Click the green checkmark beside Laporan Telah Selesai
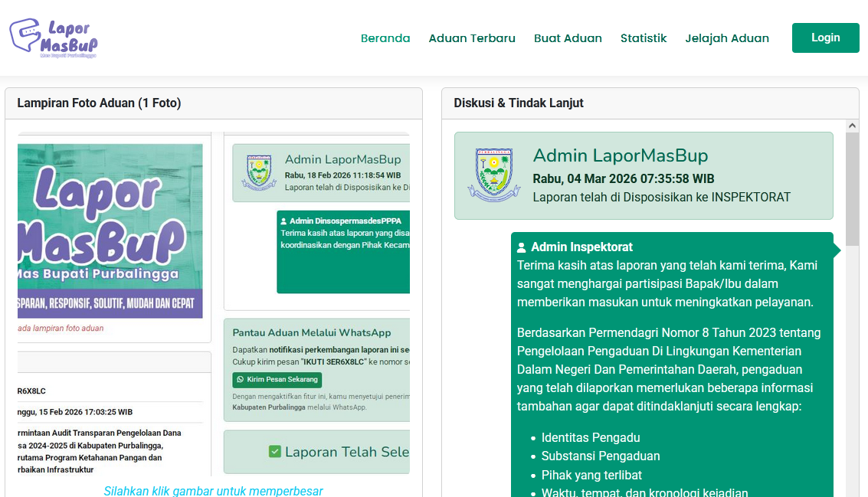Image resolution: width=868 pixels, height=497 pixels. pyautogui.click(x=275, y=452)
